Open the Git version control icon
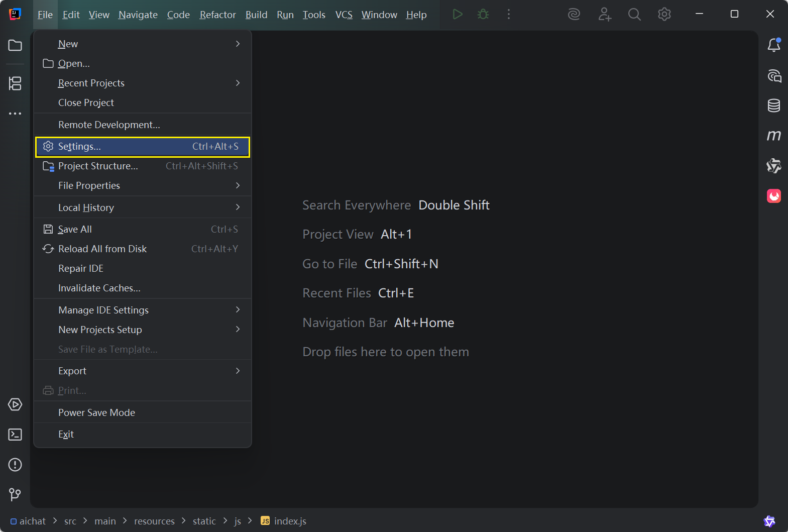The width and height of the screenshot is (788, 532). (15, 495)
